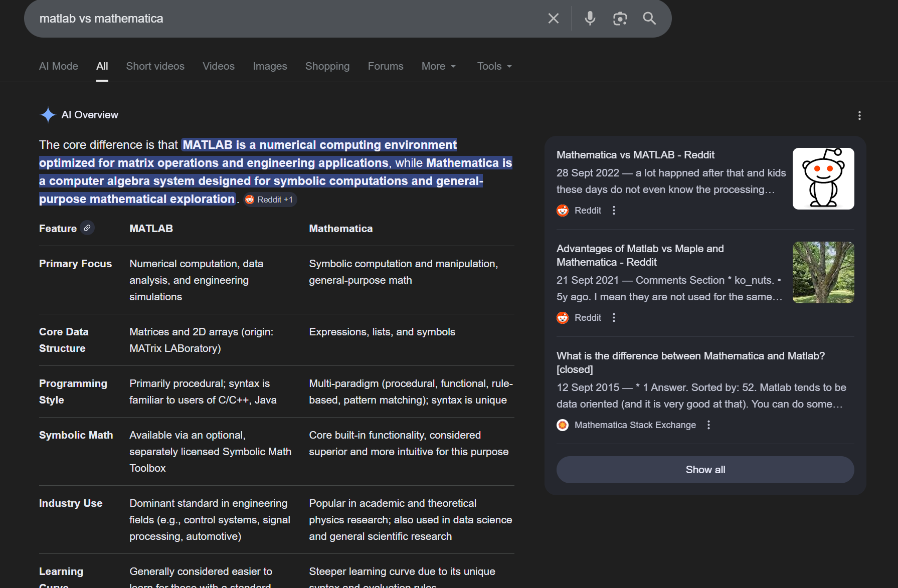Click the 'Symbolic Math' row label
Image resolution: width=898 pixels, height=588 pixels.
click(x=76, y=435)
